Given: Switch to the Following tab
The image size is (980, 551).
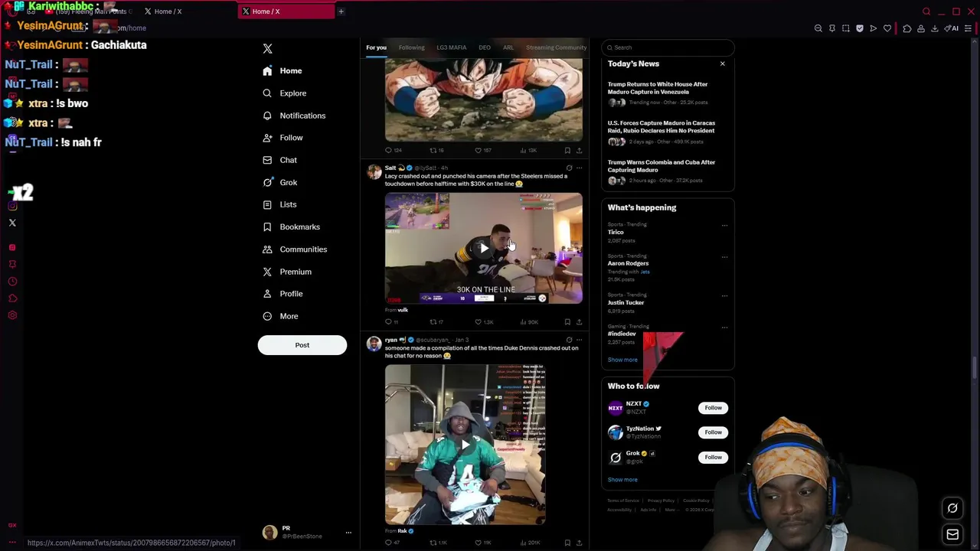Looking at the screenshot, I should tap(411, 47).
